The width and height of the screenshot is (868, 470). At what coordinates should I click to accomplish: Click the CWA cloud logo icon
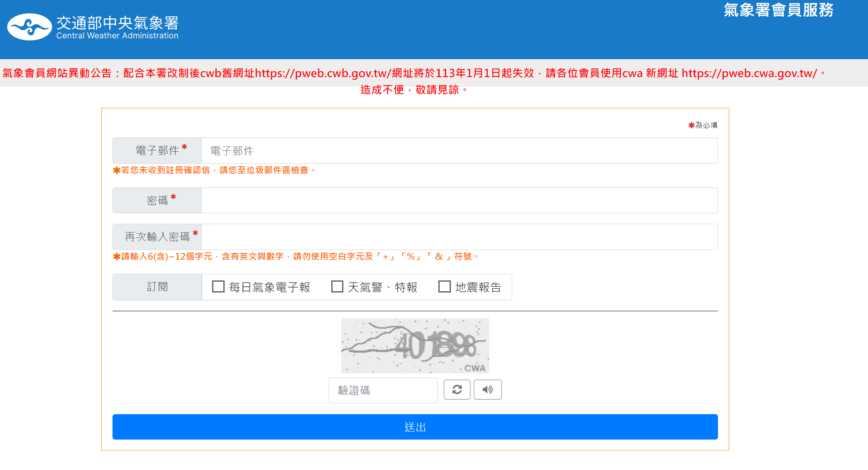tap(29, 27)
